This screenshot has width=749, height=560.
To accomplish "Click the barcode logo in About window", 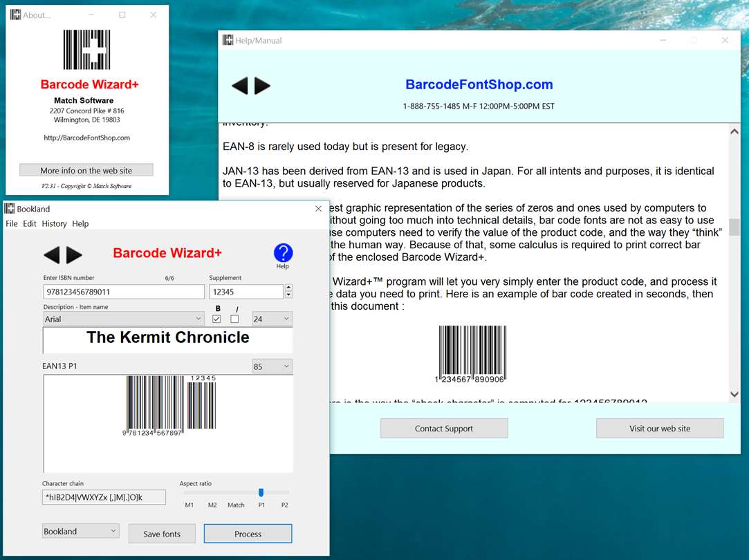I will click(86, 50).
